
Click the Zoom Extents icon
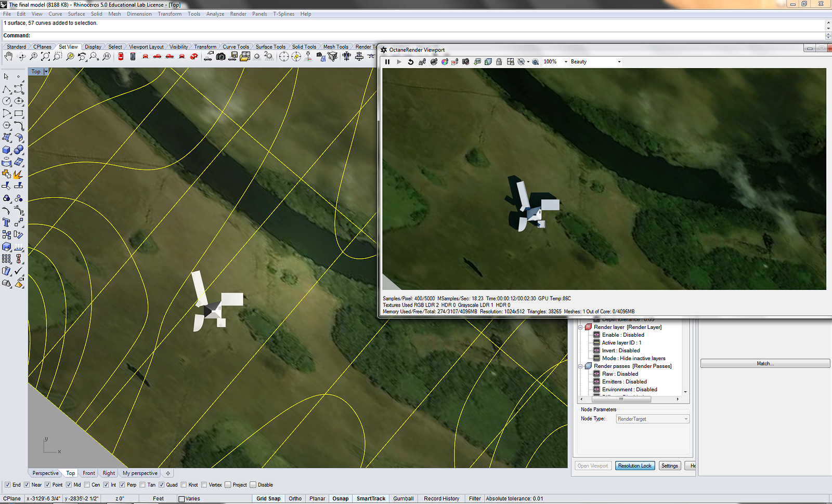click(x=45, y=57)
